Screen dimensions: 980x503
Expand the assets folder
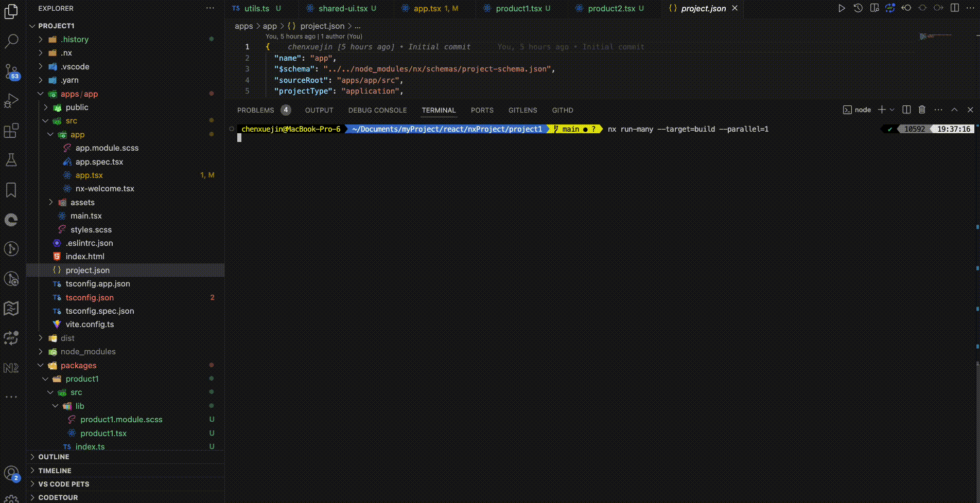click(126, 202)
